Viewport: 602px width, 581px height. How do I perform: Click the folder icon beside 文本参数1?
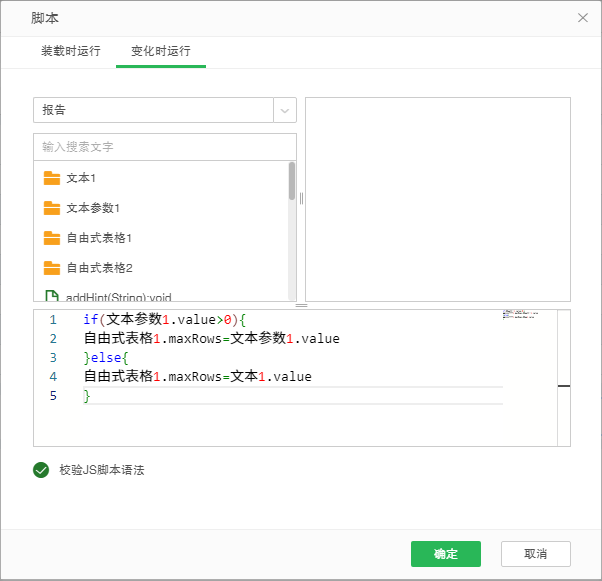click(52, 208)
